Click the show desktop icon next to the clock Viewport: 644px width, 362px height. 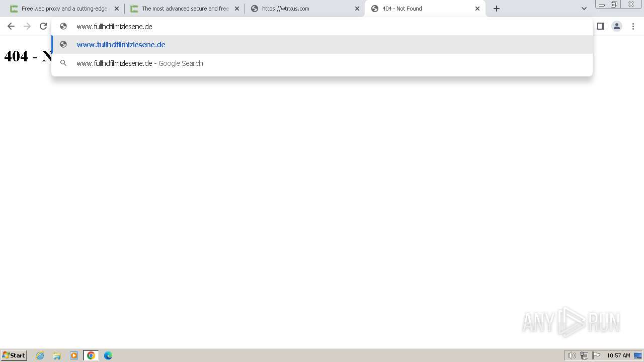pyautogui.click(x=638, y=355)
